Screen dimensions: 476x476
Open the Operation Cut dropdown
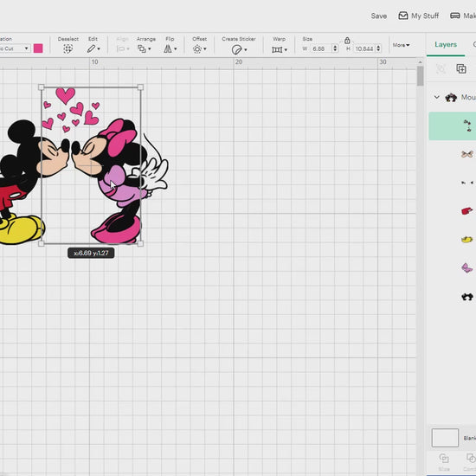(15, 48)
